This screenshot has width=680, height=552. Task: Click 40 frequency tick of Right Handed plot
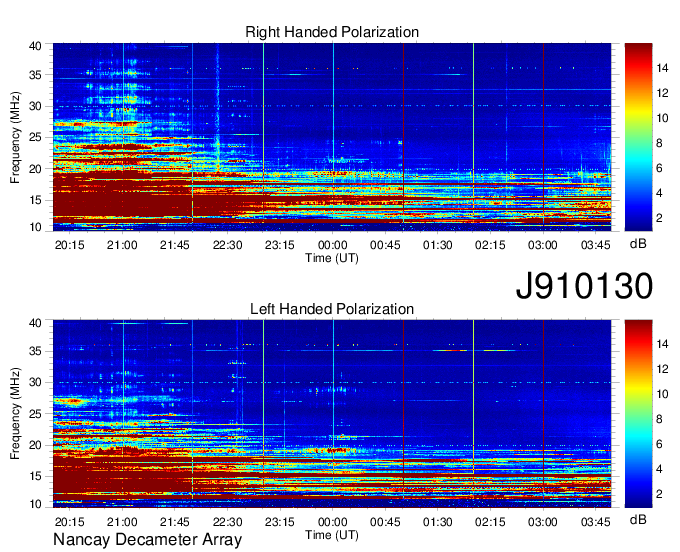pos(36,46)
